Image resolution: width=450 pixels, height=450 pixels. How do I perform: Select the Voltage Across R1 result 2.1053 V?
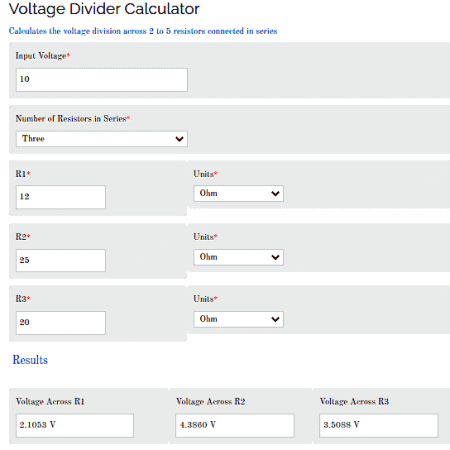pyautogui.click(x=75, y=425)
